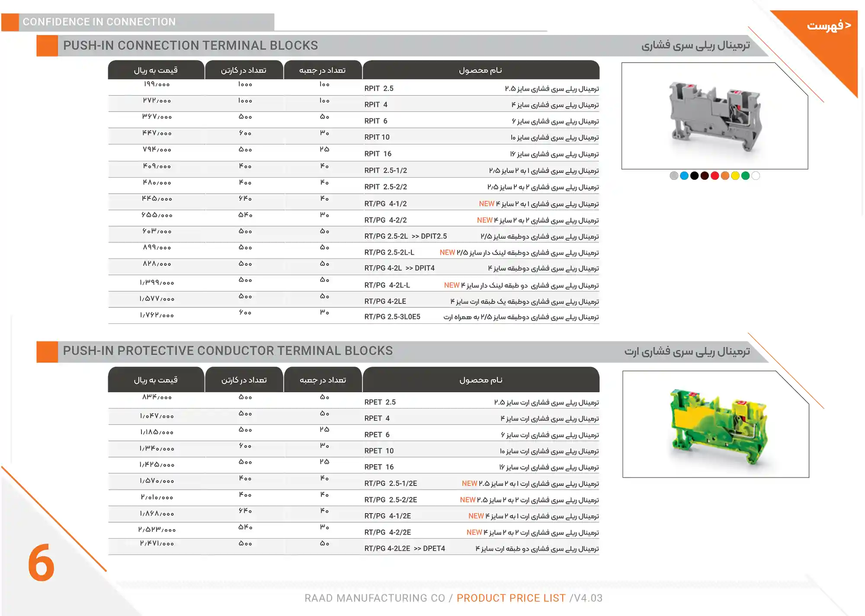Image resolution: width=865 pixels, height=616 pixels.
Task: Select the white terminal color dot
Action: pyautogui.click(x=756, y=176)
